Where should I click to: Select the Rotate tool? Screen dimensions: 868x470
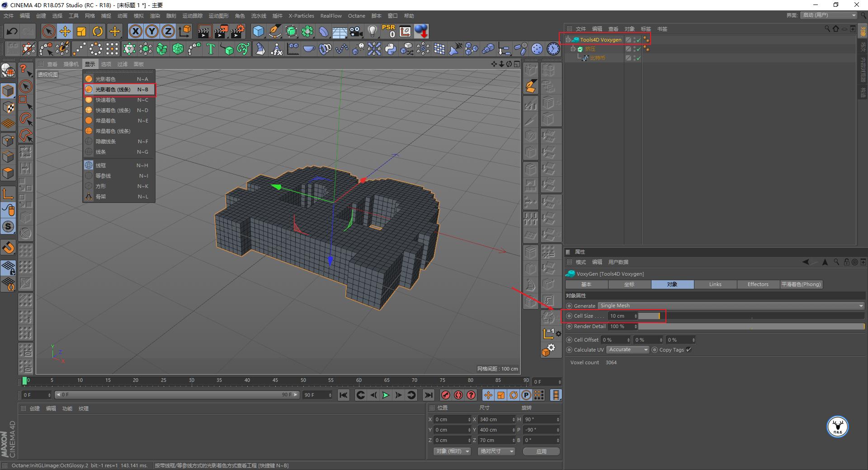98,31
